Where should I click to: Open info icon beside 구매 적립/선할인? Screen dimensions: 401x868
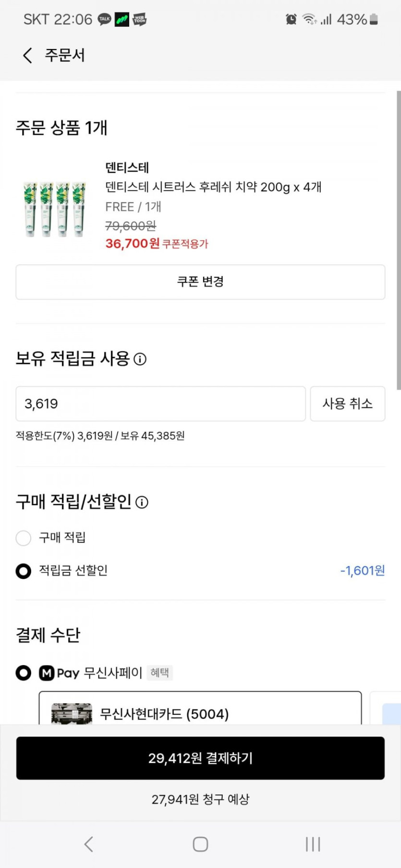(142, 502)
